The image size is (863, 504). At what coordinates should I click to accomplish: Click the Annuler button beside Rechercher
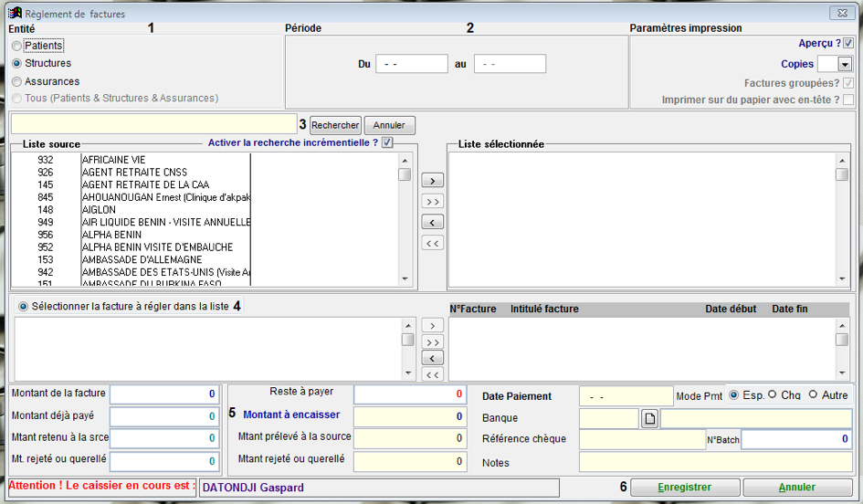click(x=390, y=125)
